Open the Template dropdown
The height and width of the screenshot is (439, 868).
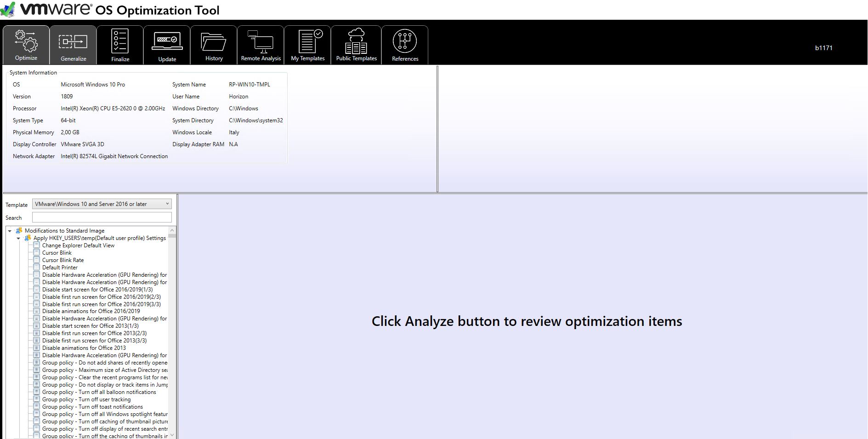(102, 204)
